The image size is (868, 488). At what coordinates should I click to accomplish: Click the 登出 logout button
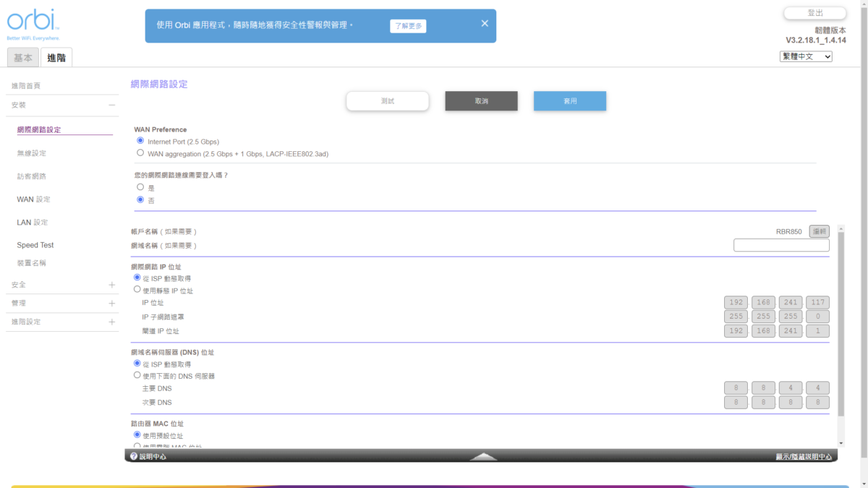(x=815, y=13)
